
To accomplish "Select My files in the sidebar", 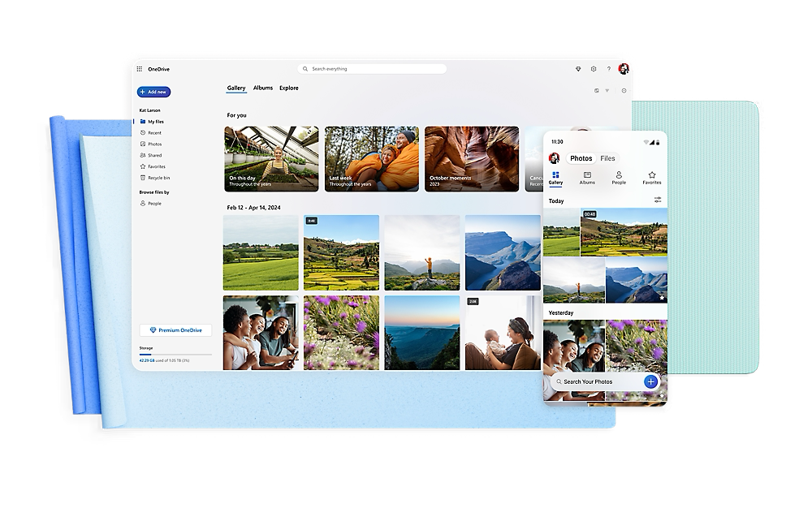I will [x=153, y=122].
